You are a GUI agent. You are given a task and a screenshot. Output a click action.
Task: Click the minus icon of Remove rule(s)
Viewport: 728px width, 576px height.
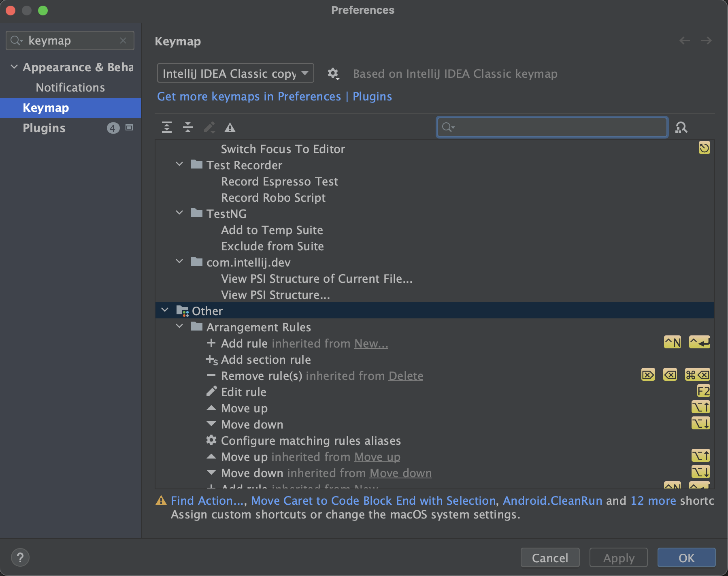211,375
